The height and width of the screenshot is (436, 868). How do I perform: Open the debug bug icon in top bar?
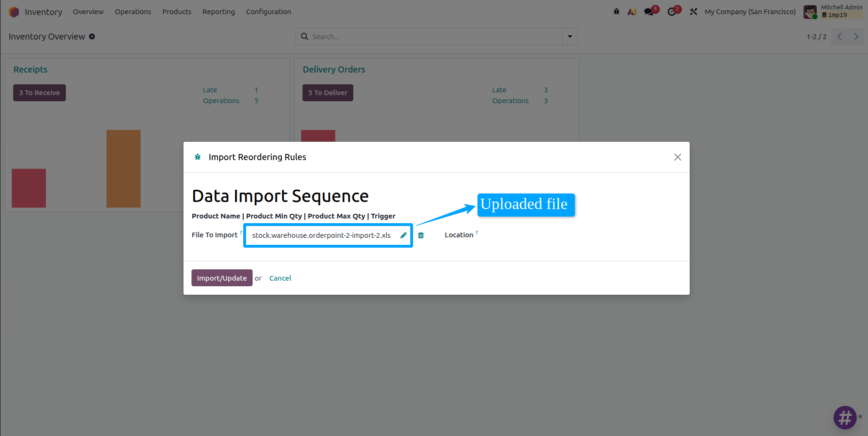pyautogui.click(x=616, y=12)
